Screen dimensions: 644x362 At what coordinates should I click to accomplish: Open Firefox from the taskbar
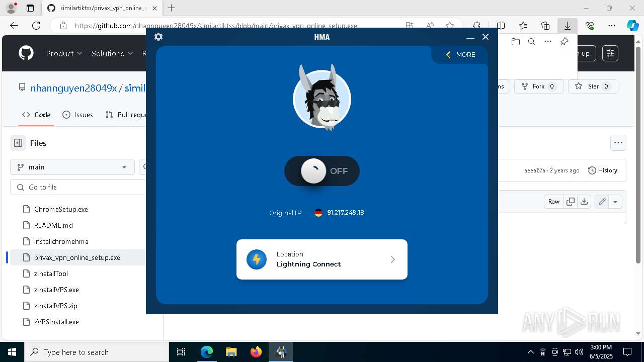coord(256,352)
